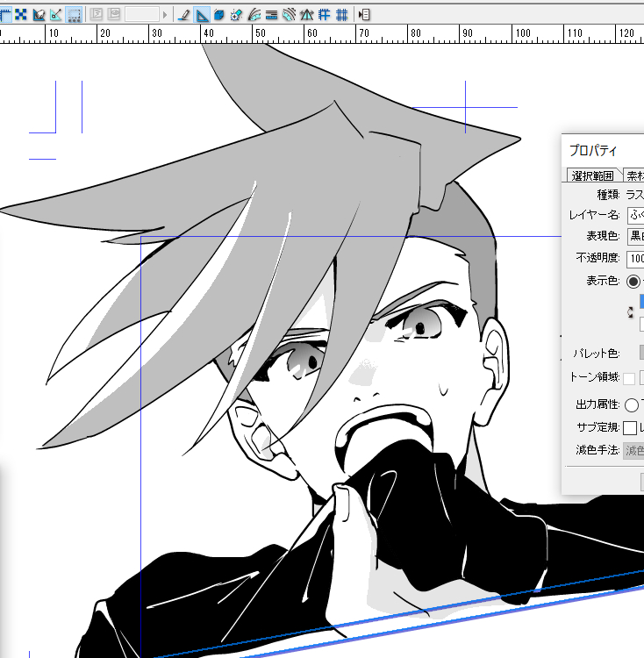Toggle the トーン領域 checkbox
The height and width of the screenshot is (658, 644).
point(629,378)
